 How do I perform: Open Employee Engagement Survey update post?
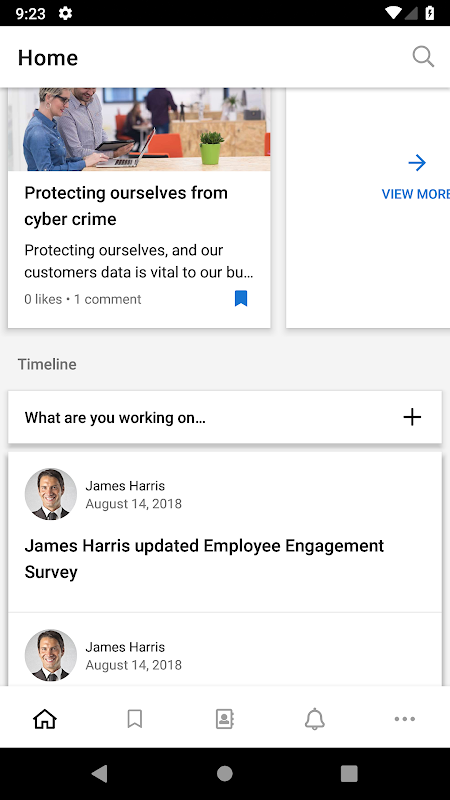204,559
